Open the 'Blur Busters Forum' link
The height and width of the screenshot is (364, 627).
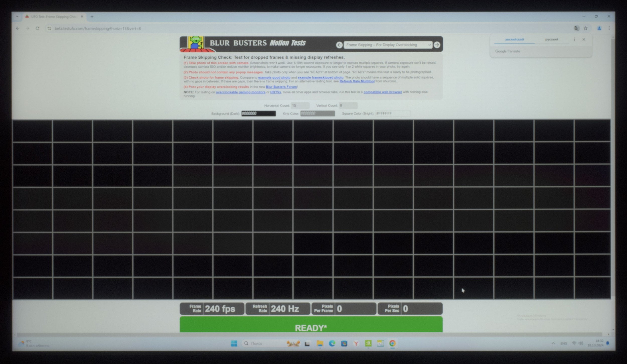coord(281,87)
